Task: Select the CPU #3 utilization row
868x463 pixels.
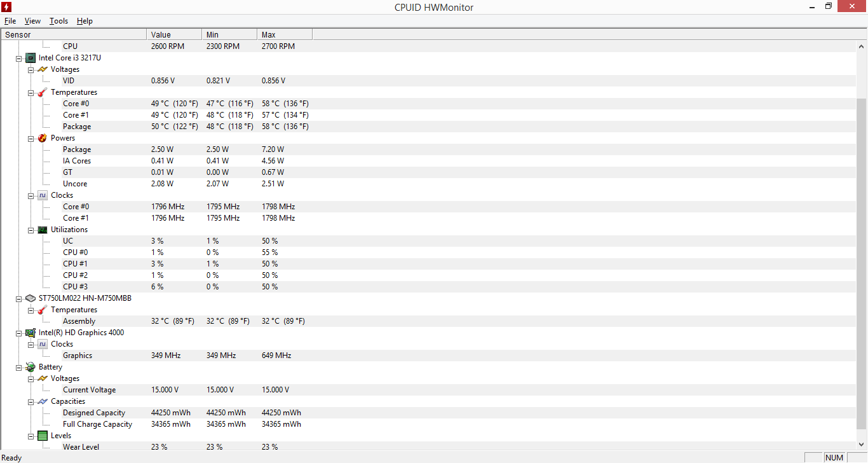Action: pos(428,287)
